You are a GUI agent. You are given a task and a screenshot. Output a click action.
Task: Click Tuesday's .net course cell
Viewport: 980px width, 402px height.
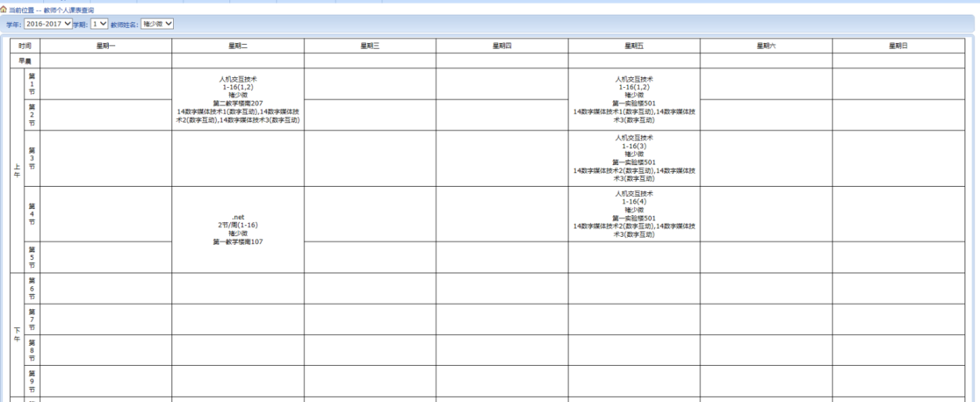[x=238, y=229]
